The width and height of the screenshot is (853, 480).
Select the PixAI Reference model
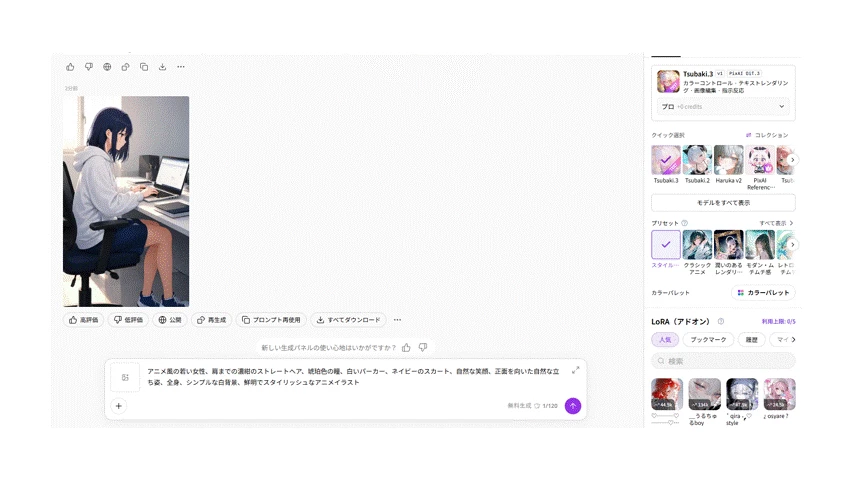coord(760,167)
